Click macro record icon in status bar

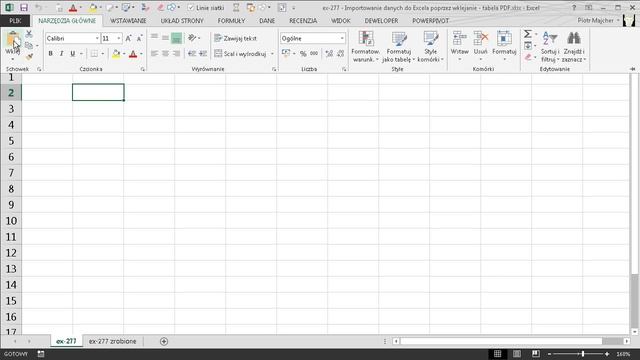(41, 354)
